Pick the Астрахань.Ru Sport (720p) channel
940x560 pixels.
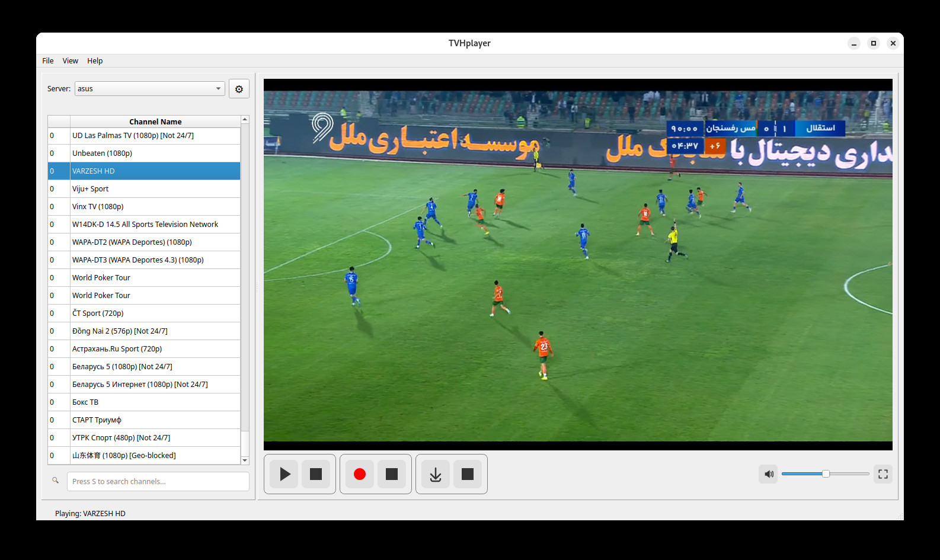pyautogui.click(x=144, y=349)
